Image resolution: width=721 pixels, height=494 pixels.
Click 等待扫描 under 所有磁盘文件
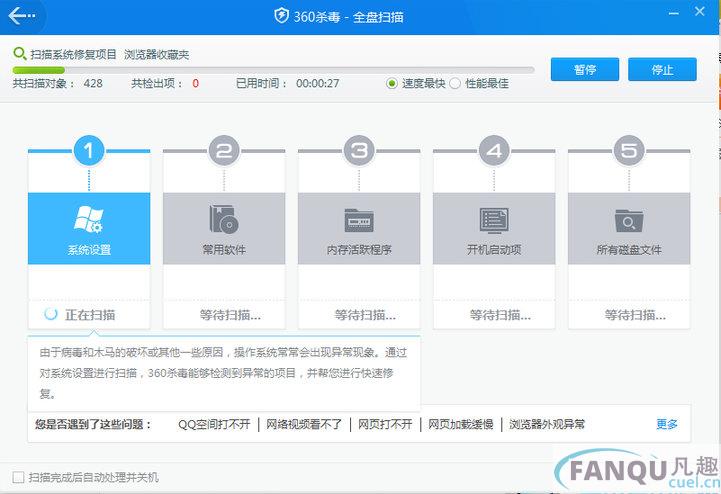pyautogui.click(x=635, y=315)
